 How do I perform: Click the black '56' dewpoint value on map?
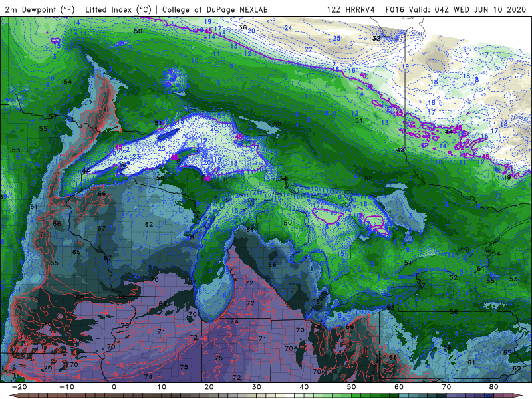[x=454, y=311]
